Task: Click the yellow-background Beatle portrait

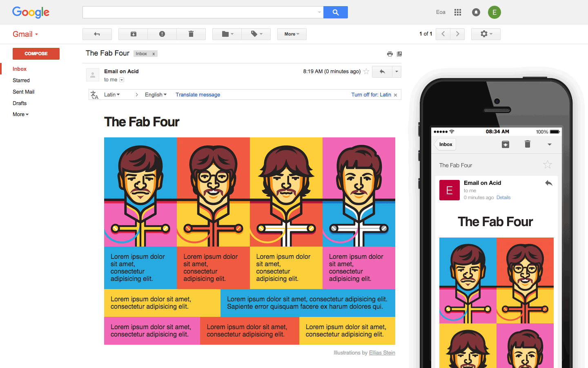Action: click(x=286, y=192)
